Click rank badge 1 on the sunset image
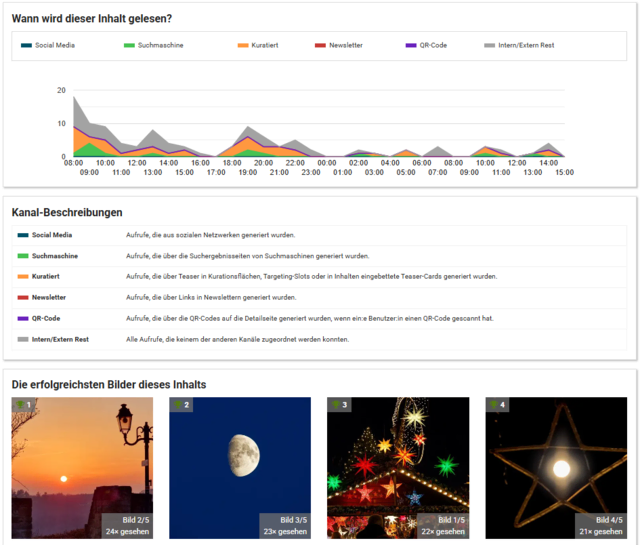Image resolution: width=640 pixels, height=545 pixels. pyautogui.click(x=24, y=405)
